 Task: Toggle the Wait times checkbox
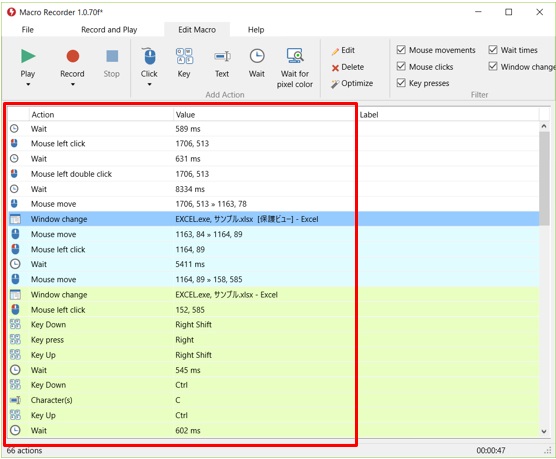(x=493, y=49)
